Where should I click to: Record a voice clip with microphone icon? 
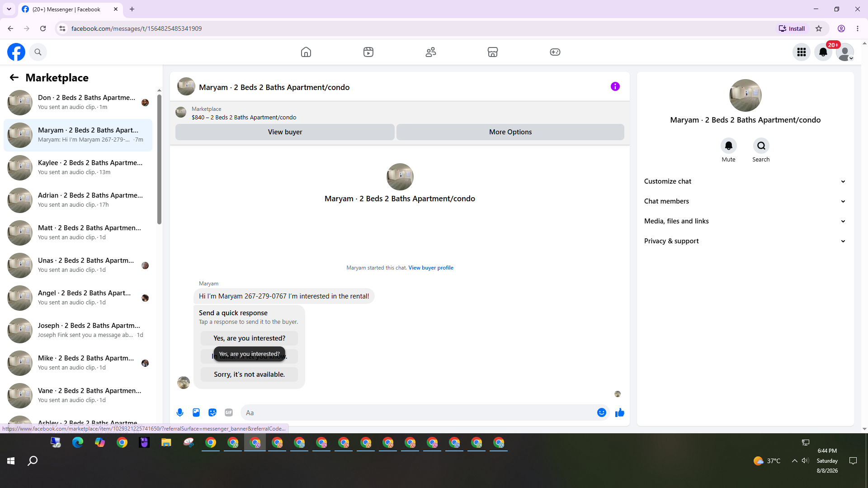click(180, 412)
